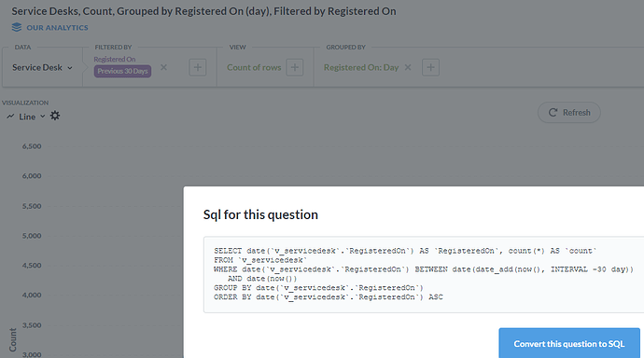This screenshot has height=358, width=644.
Task: Open the Line visualization type dropdown
Action: pos(26,117)
